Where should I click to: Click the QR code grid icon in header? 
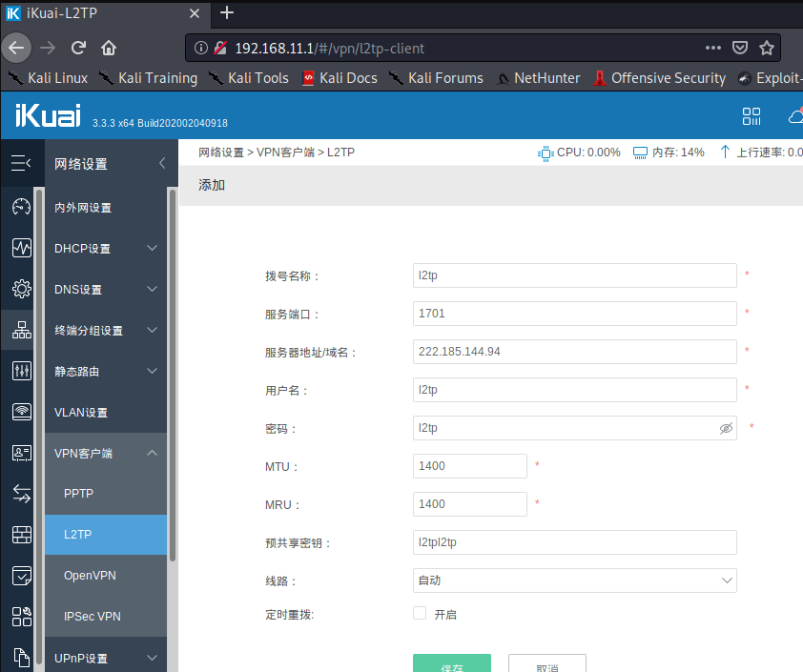pyautogui.click(x=752, y=116)
